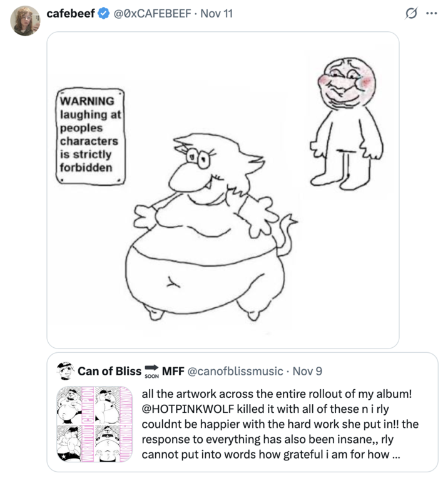Screen dimensions: 448x478
Task: Open top-right album artwork tile in quoted post
Action: tap(112, 407)
